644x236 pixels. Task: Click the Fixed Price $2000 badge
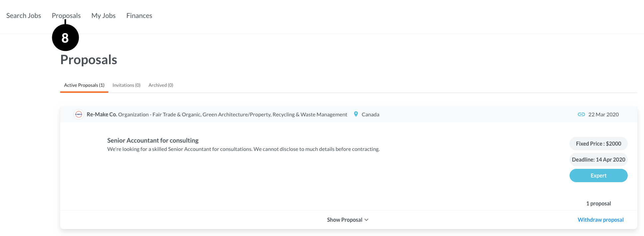coord(598,144)
